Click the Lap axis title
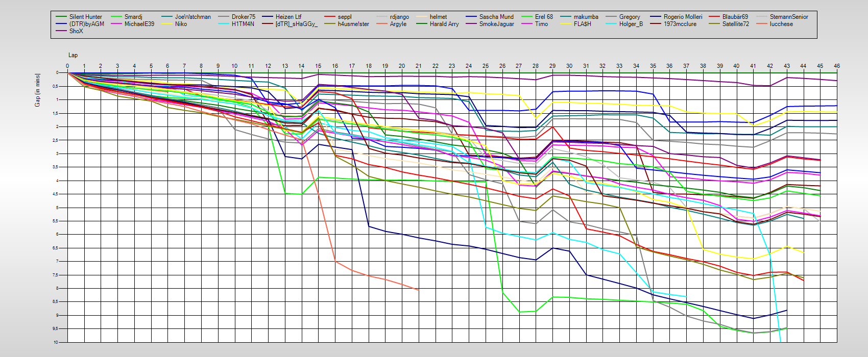Screen dimensions: 868x357 tap(73, 55)
